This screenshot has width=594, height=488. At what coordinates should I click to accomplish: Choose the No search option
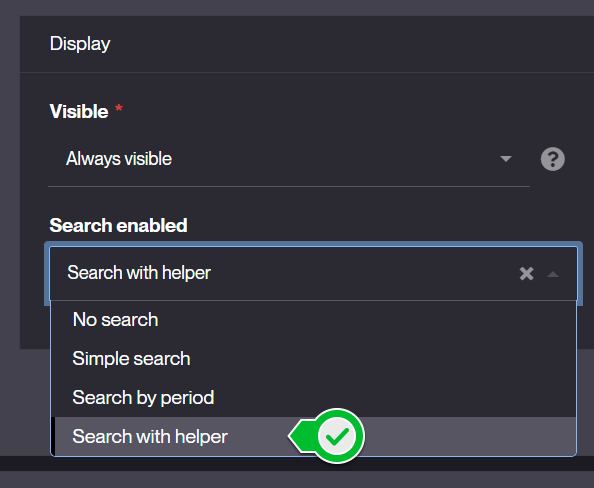pyautogui.click(x=313, y=319)
